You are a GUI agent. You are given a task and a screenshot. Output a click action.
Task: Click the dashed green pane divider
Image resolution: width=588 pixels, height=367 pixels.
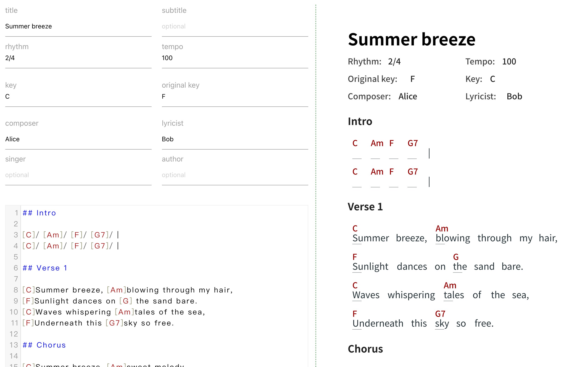[316, 183]
